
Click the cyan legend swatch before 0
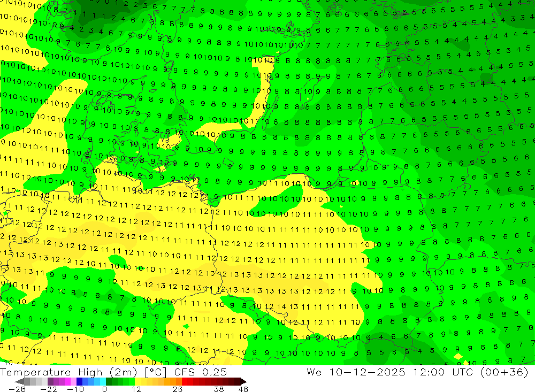pos(103,381)
